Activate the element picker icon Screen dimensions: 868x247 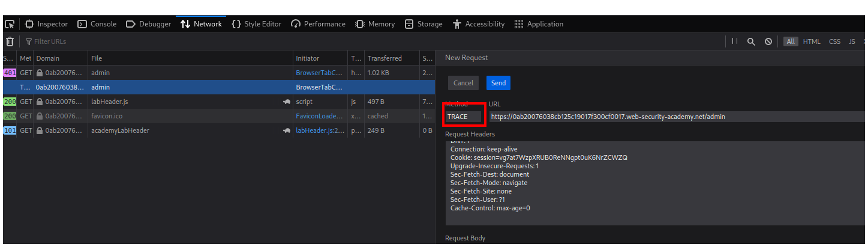(x=10, y=24)
